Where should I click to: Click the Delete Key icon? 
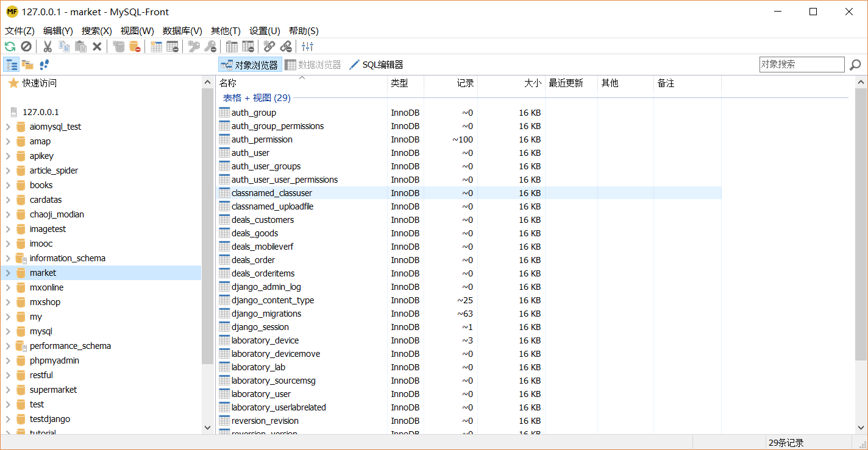(x=210, y=46)
